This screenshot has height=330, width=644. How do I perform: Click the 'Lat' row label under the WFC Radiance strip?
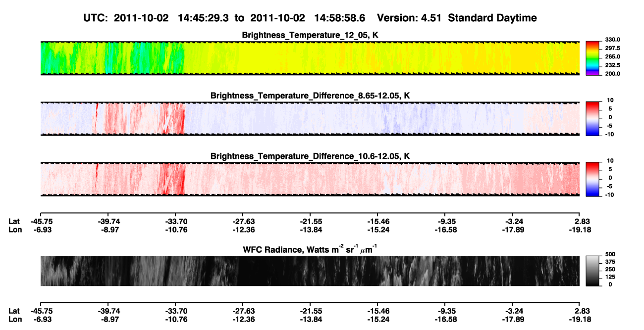pyautogui.click(x=14, y=311)
